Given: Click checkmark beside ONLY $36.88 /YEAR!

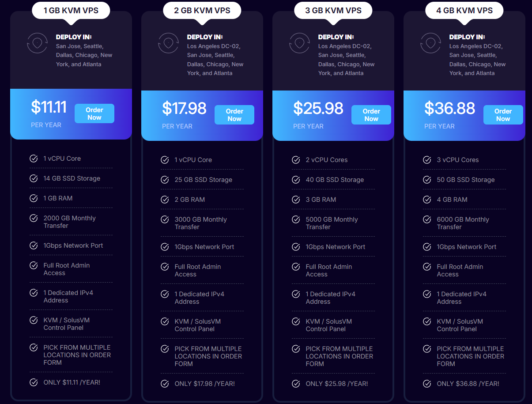Looking at the screenshot, I should pos(427,384).
